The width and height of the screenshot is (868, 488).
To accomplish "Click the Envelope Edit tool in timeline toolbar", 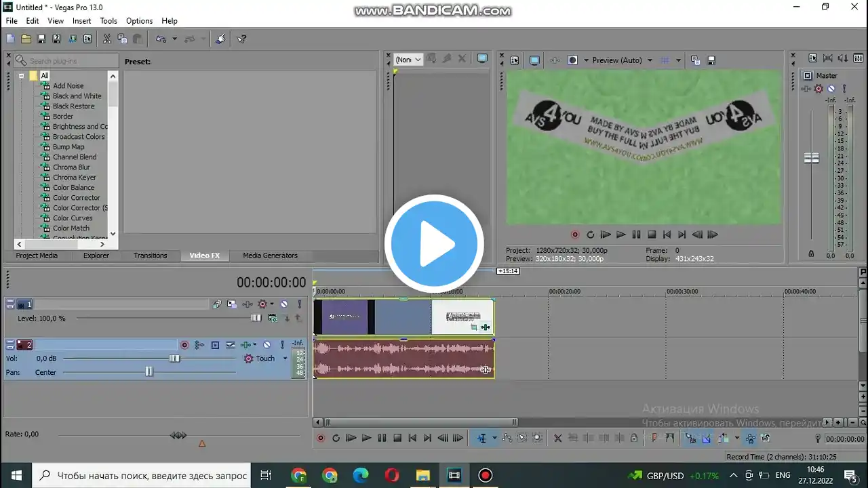I will coord(507,438).
